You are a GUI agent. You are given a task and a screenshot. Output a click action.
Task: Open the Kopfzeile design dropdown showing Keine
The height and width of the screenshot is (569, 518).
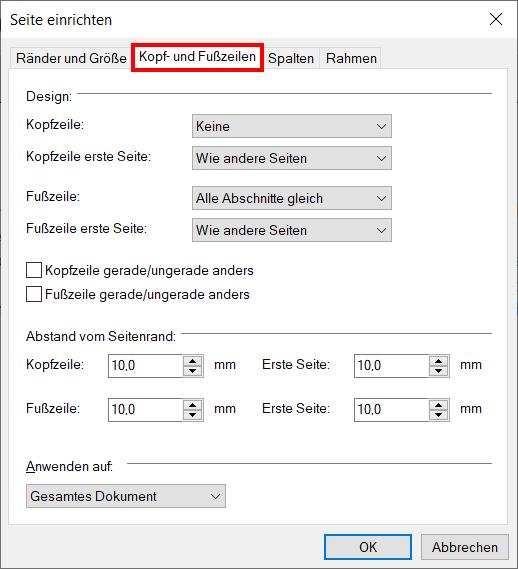(292, 126)
